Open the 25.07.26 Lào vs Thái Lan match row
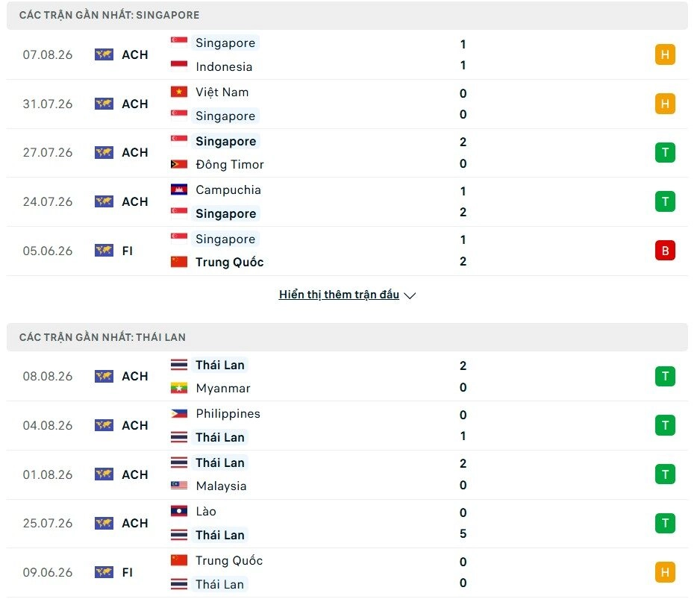The width and height of the screenshot is (700, 599). (x=347, y=523)
